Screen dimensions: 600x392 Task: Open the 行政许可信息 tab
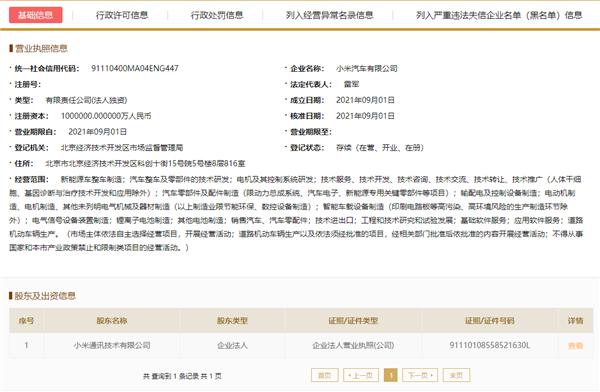coord(122,15)
